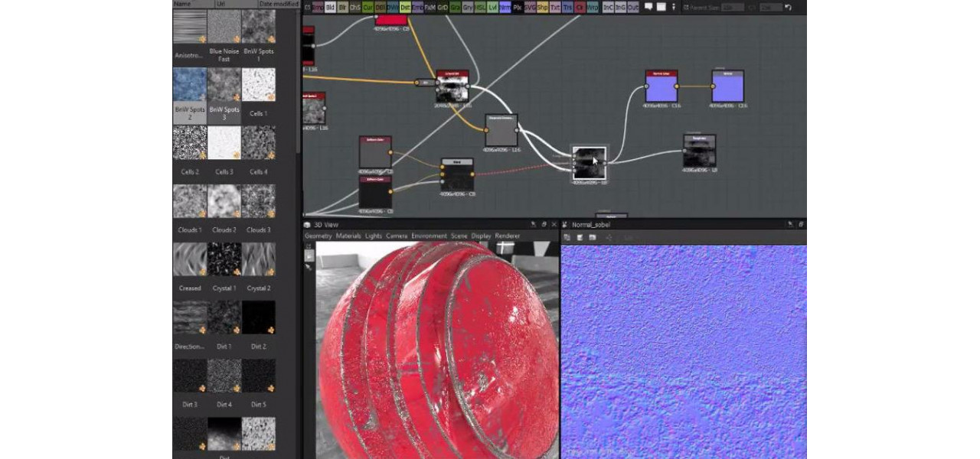Add an SVG node from toolbar

530,7
